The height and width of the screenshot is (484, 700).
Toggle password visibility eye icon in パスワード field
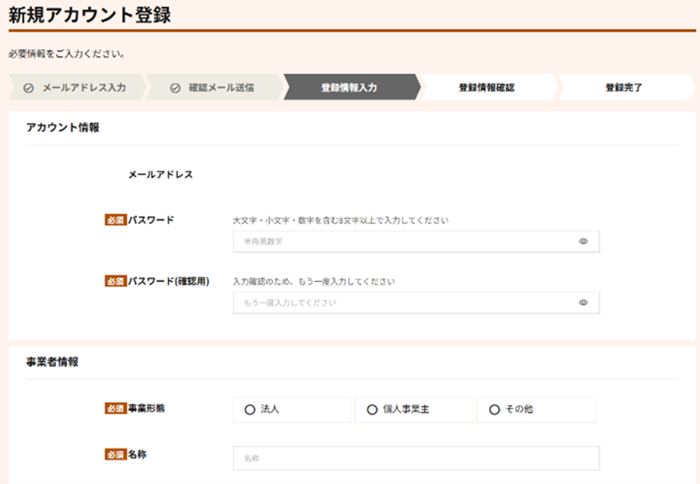click(583, 242)
